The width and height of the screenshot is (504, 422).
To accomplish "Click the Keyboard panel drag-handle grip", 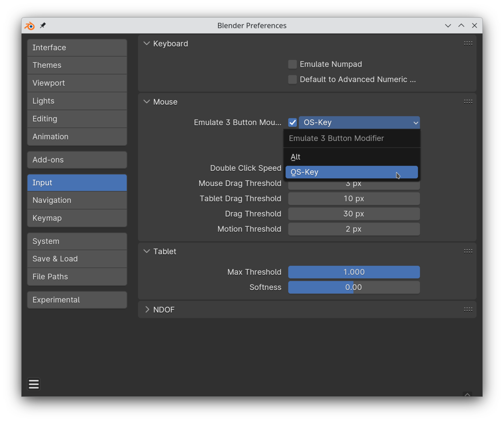I will pos(468,43).
